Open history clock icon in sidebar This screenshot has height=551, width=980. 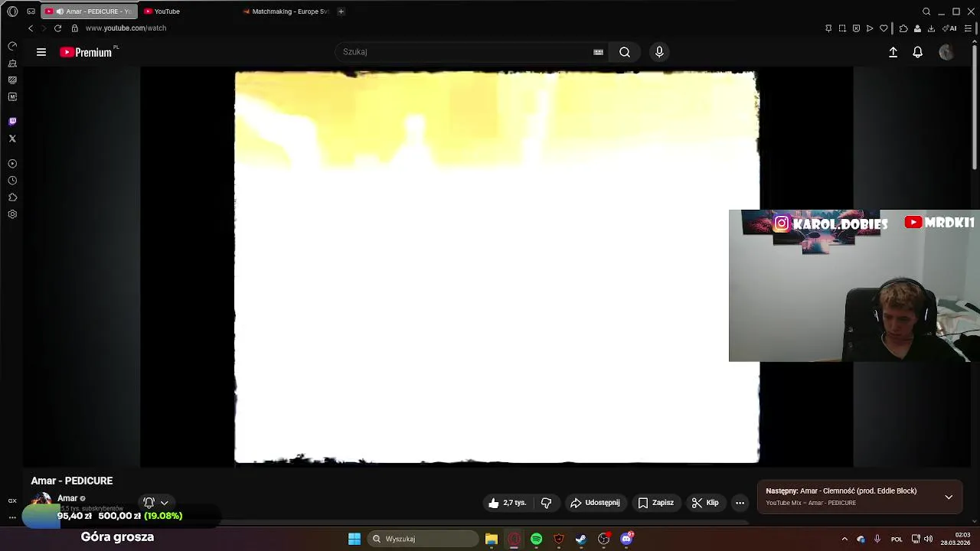(12, 181)
